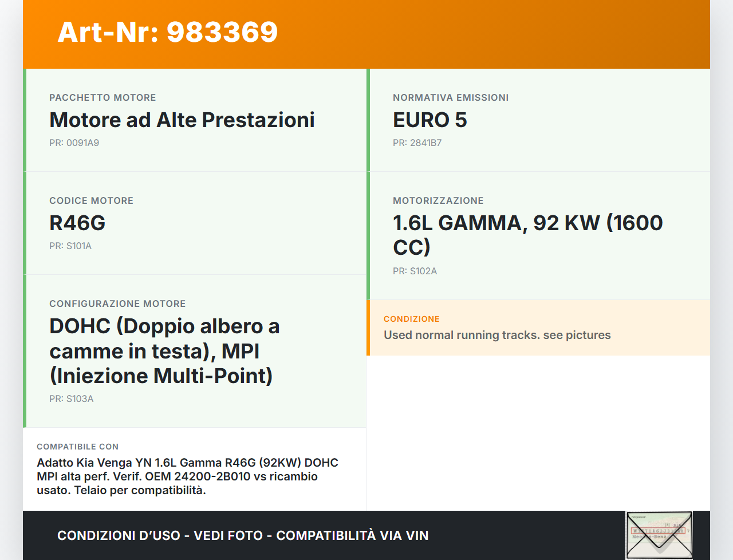The image size is (733, 560).
Task: Click the MOTORIZZAZIONE label
Action: pos(438,200)
